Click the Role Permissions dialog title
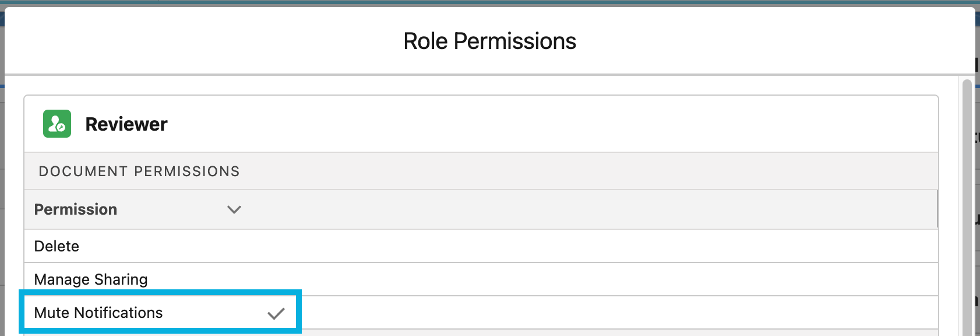 click(489, 41)
